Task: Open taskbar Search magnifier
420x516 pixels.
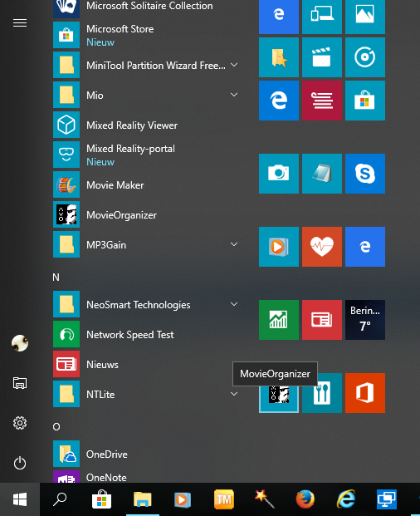Action: pos(60,499)
